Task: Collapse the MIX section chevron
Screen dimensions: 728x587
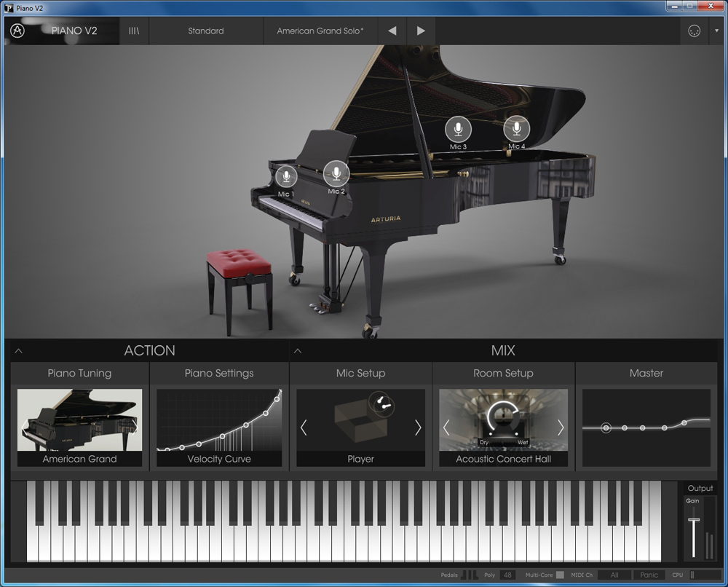Action: coord(298,351)
